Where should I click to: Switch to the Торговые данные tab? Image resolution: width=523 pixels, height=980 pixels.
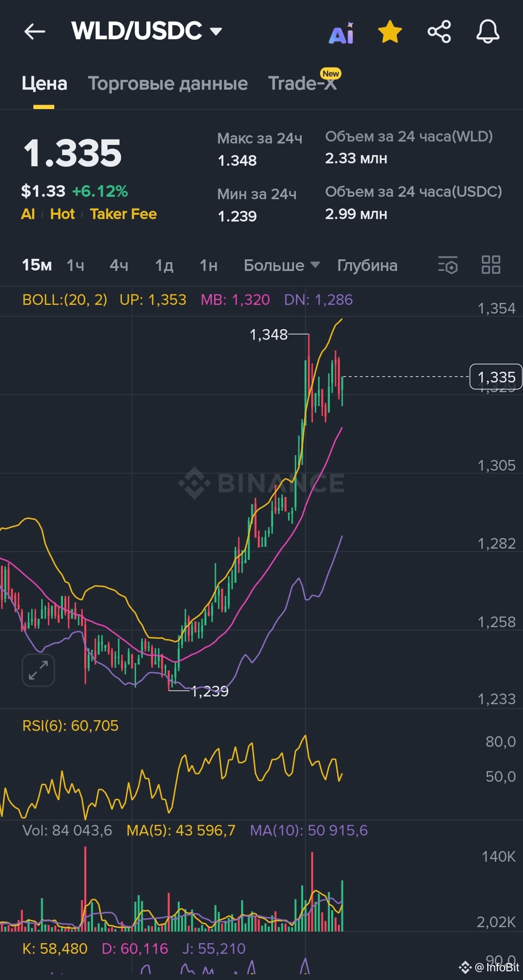point(168,83)
